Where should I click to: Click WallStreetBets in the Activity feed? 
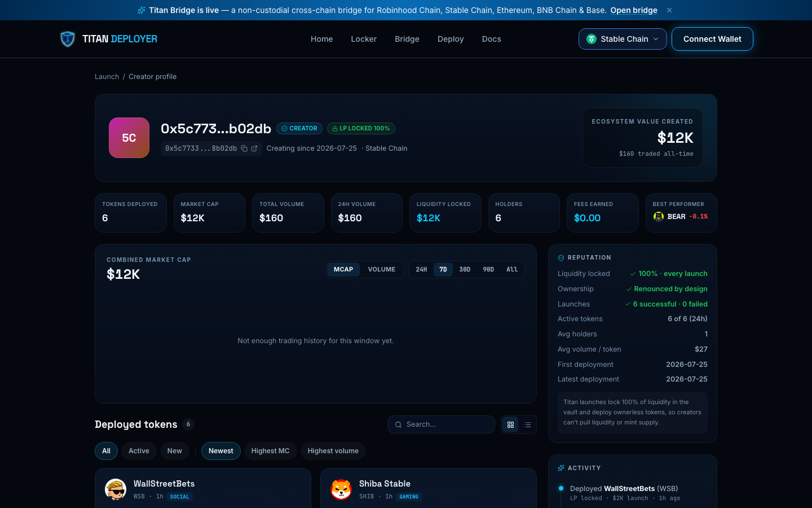(x=629, y=489)
